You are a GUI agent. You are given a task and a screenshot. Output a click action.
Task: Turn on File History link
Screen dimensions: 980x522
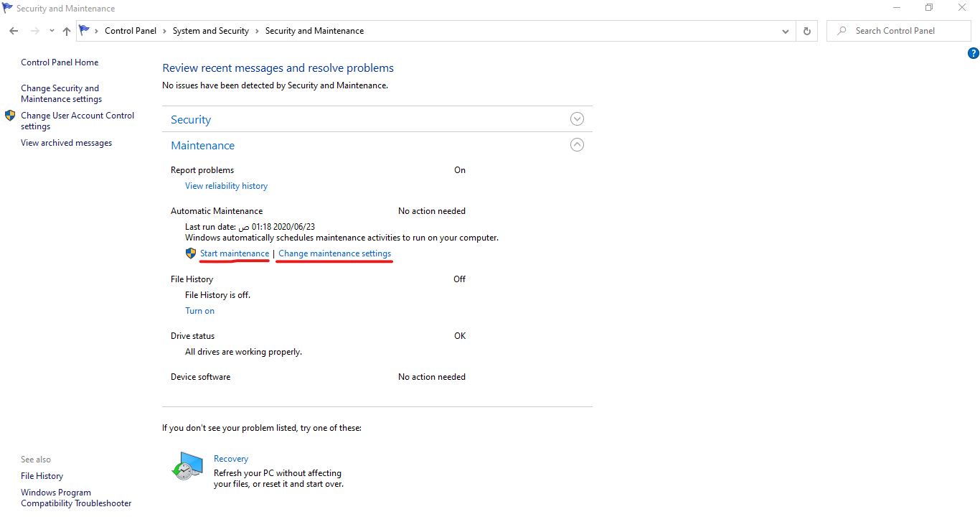coord(199,311)
